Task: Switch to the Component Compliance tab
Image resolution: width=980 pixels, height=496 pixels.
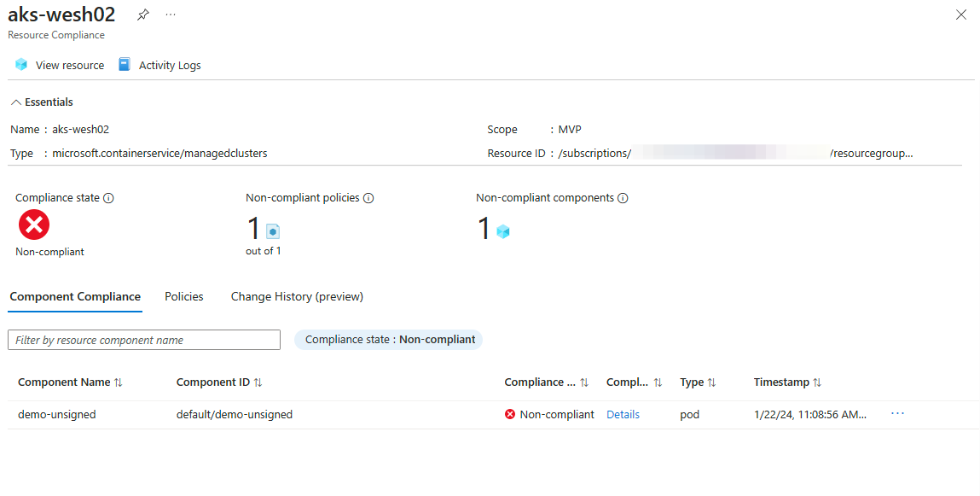Action: (75, 296)
